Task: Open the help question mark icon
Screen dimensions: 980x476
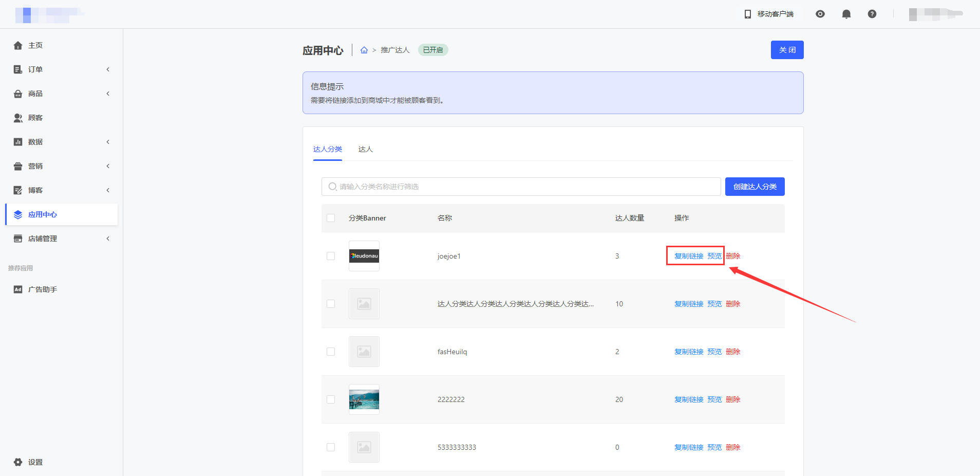Action: point(872,14)
